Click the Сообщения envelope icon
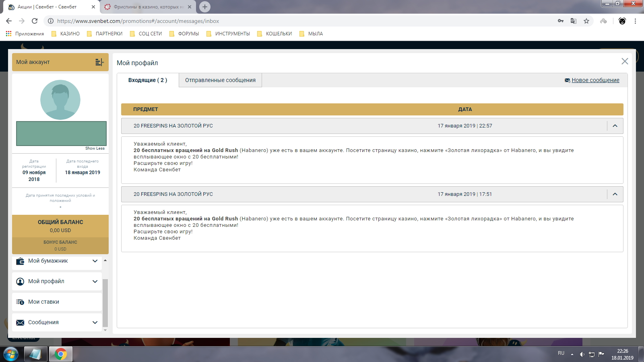This screenshot has width=644, height=362. 20,323
